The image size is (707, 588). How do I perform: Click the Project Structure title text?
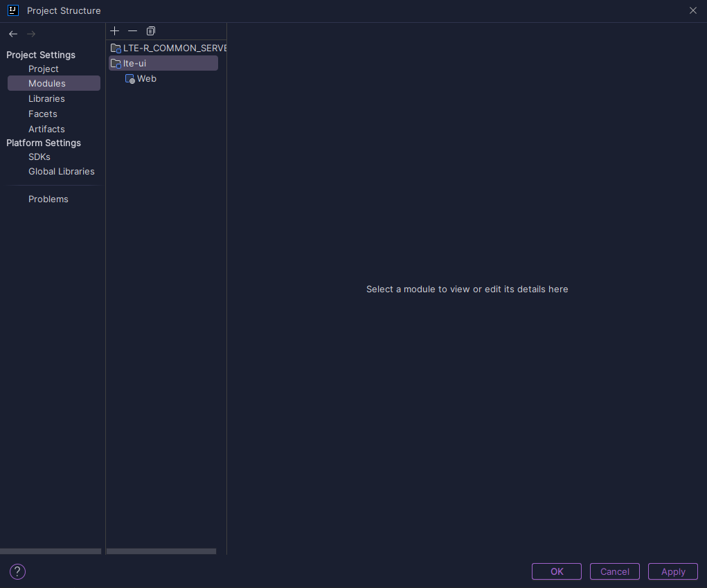[64, 10]
